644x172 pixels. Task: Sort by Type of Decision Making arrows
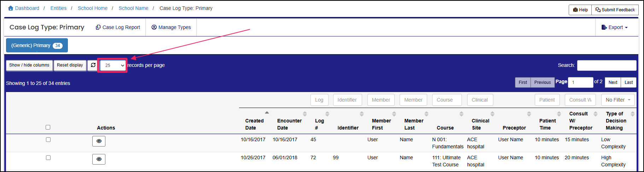click(633, 114)
